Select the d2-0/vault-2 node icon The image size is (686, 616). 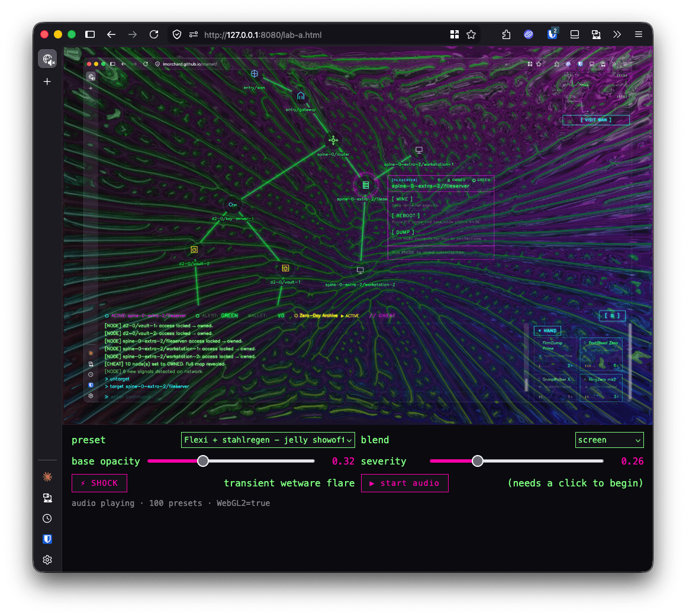coord(194,249)
